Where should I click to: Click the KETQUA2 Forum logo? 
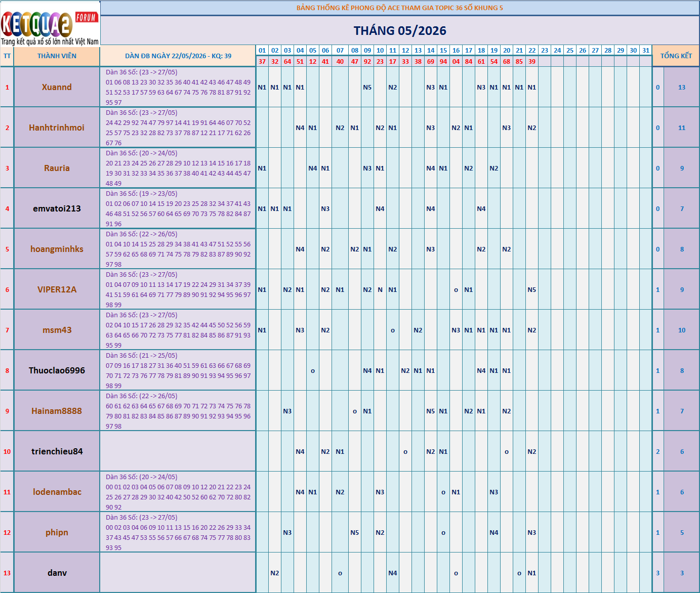pyautogui.click(x=50, y=24)
